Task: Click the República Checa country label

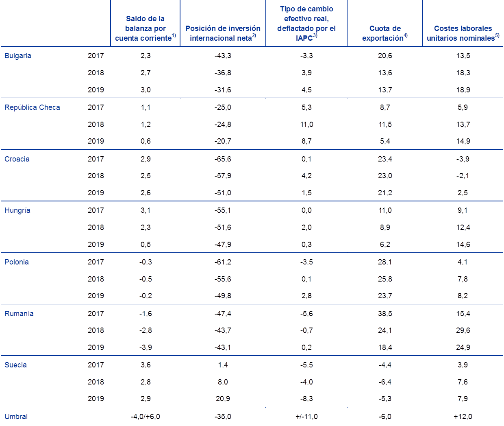Action: (32, 107)
